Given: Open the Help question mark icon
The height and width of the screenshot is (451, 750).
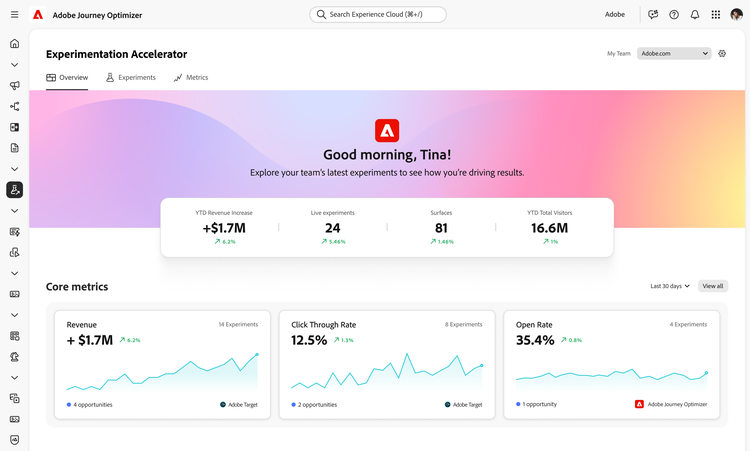Looking at the screenshot, I should [674, 15].
